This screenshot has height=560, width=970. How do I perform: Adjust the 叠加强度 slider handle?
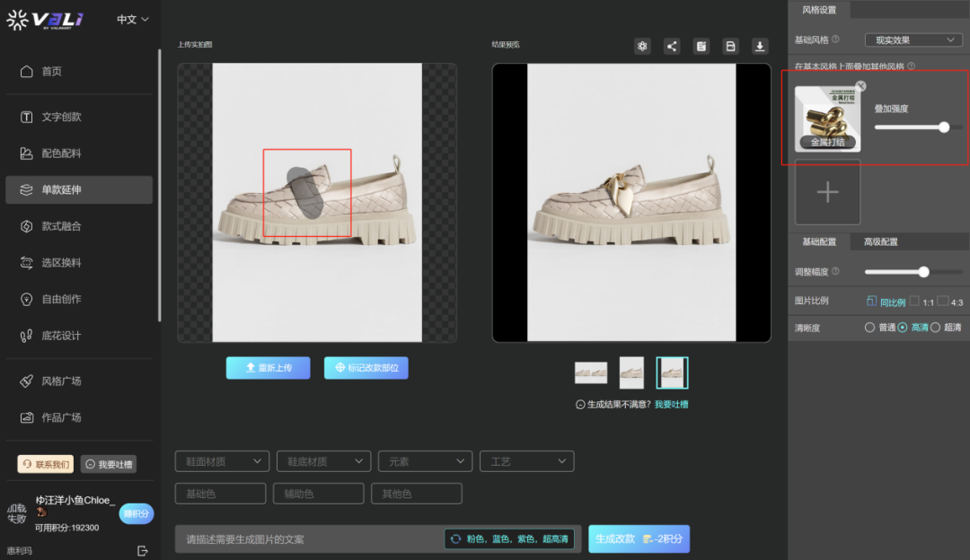tap(944, 127)
